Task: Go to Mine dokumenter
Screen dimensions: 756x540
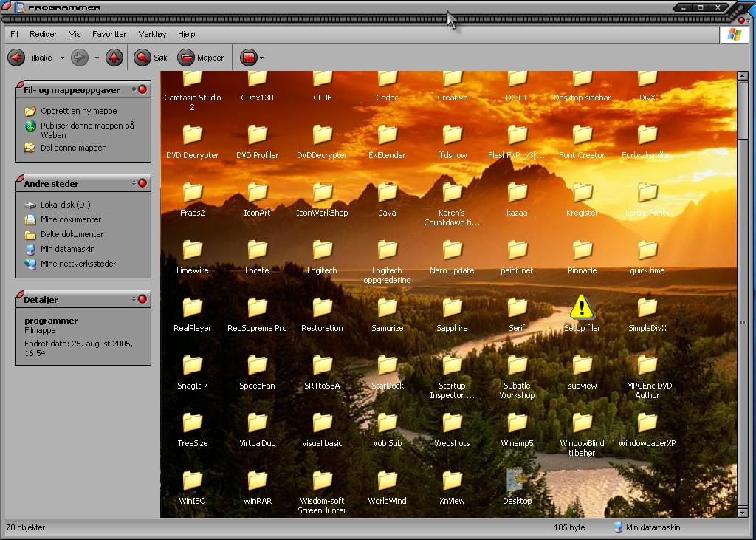Action: [71, 219]
